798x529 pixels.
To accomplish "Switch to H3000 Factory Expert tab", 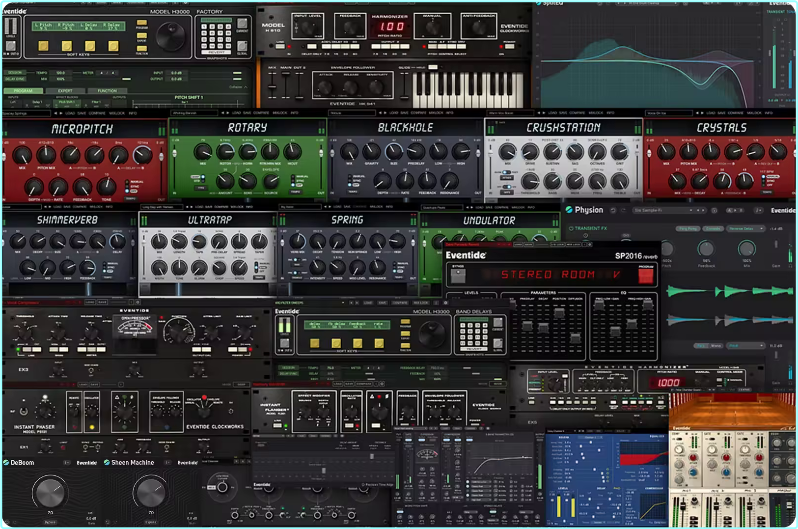I will (65, 91).
